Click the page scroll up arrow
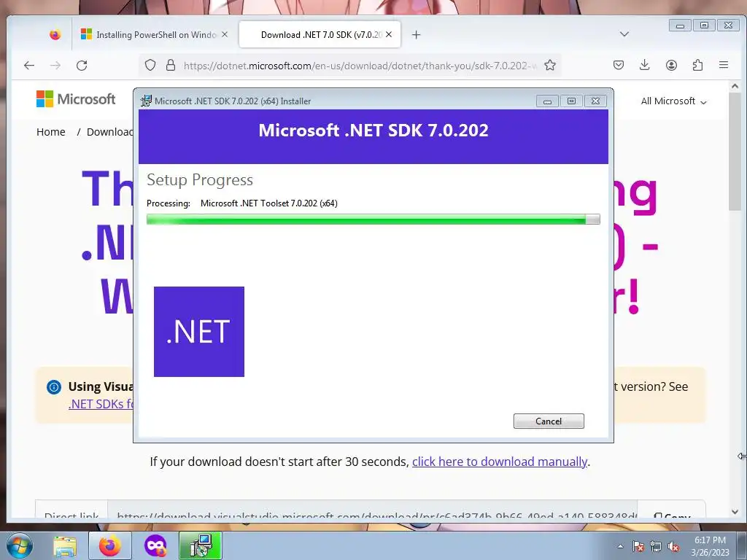The image size is (747, 560). click(735, 86)
